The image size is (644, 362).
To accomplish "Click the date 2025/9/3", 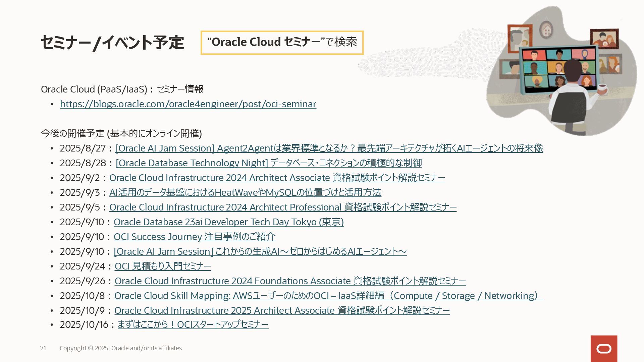I will pos(80,192).
